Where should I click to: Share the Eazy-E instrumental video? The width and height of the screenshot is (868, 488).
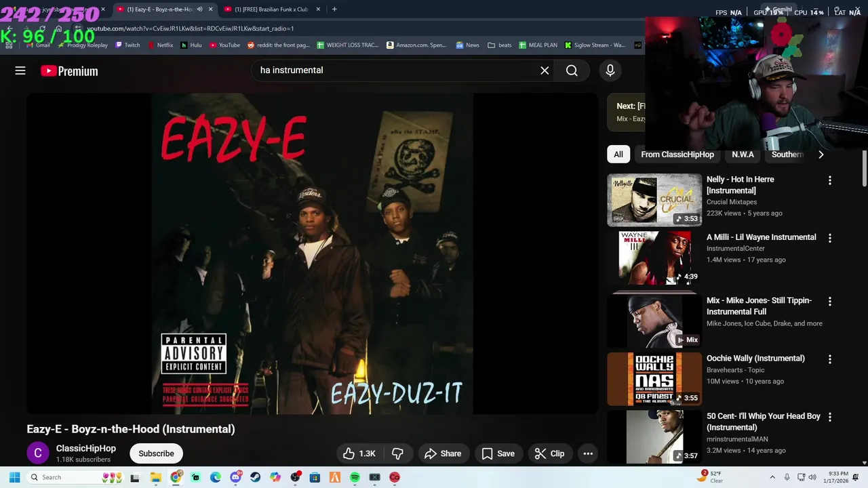[x=443, y=453]
